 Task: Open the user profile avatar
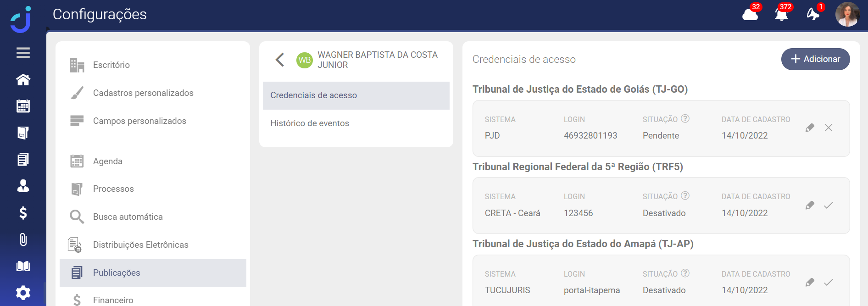847,15
